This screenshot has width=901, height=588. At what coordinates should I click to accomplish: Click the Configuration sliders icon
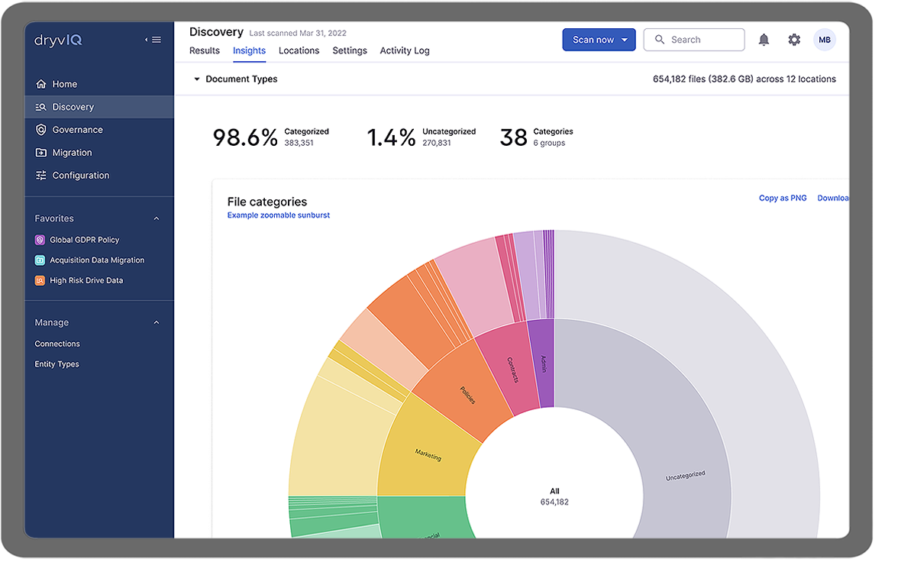click(x=40, y=176)
